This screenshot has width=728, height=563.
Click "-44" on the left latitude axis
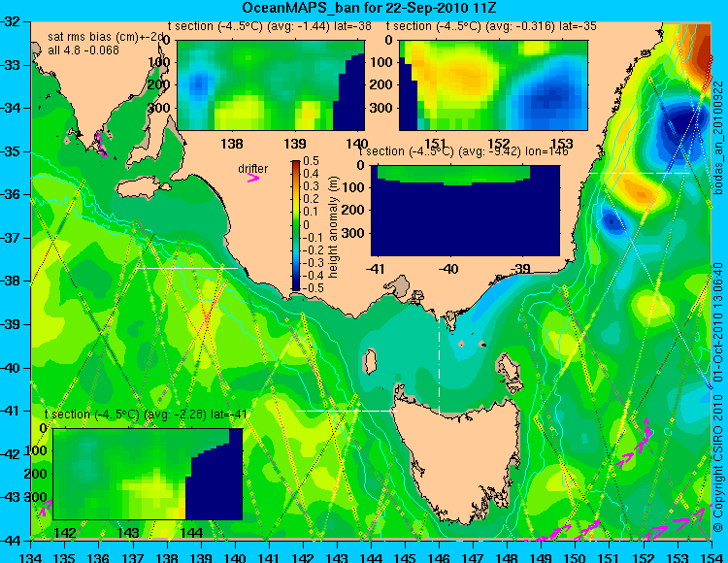point(11,541)
